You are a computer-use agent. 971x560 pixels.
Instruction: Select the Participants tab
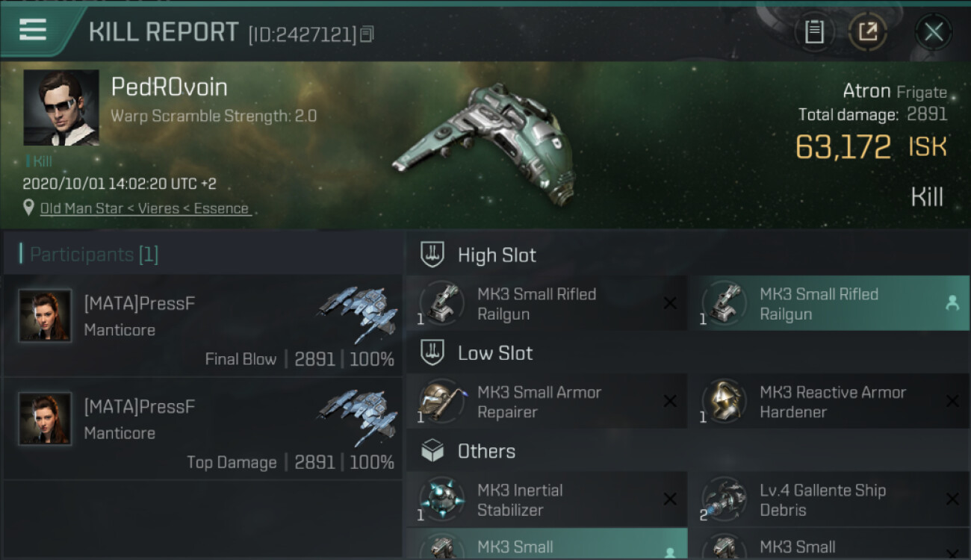tap(94, 255)
